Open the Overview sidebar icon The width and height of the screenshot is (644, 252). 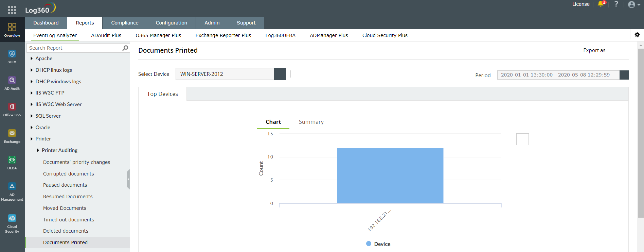click(12, 30)
